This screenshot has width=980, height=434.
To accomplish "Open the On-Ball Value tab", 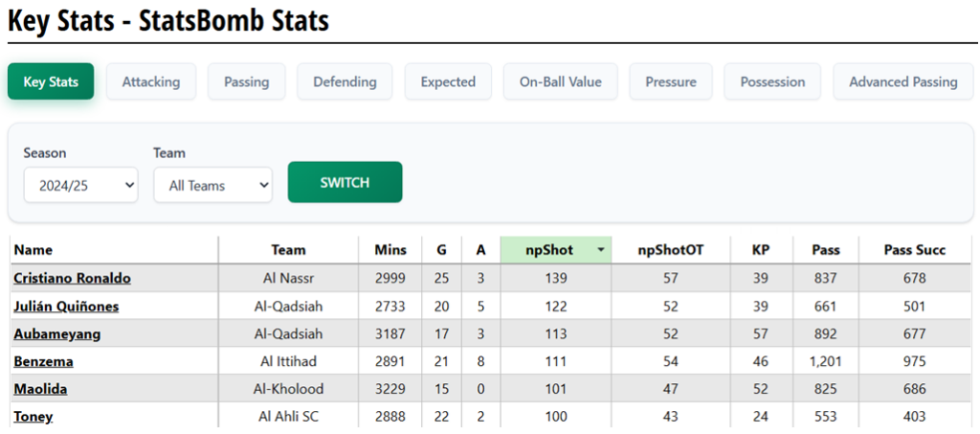I will point(560,82).
